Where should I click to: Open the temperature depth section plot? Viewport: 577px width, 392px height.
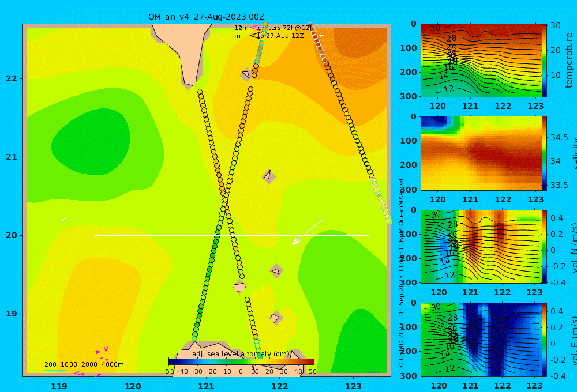click(x=481, y=61)
